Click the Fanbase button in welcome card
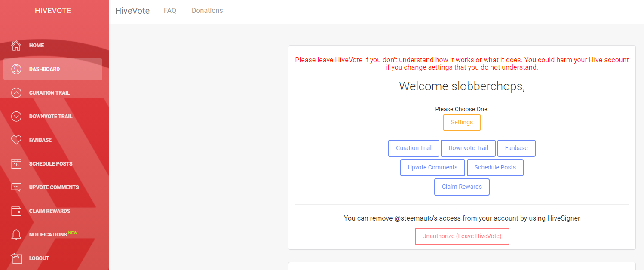The image size is (644, 270). 516,148
